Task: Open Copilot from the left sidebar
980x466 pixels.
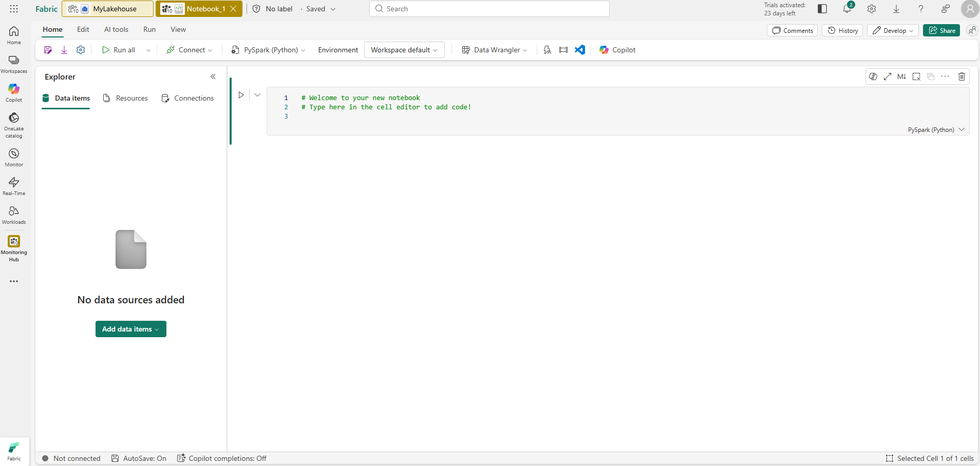Action: pyautogui.click(x=14, y=93)
